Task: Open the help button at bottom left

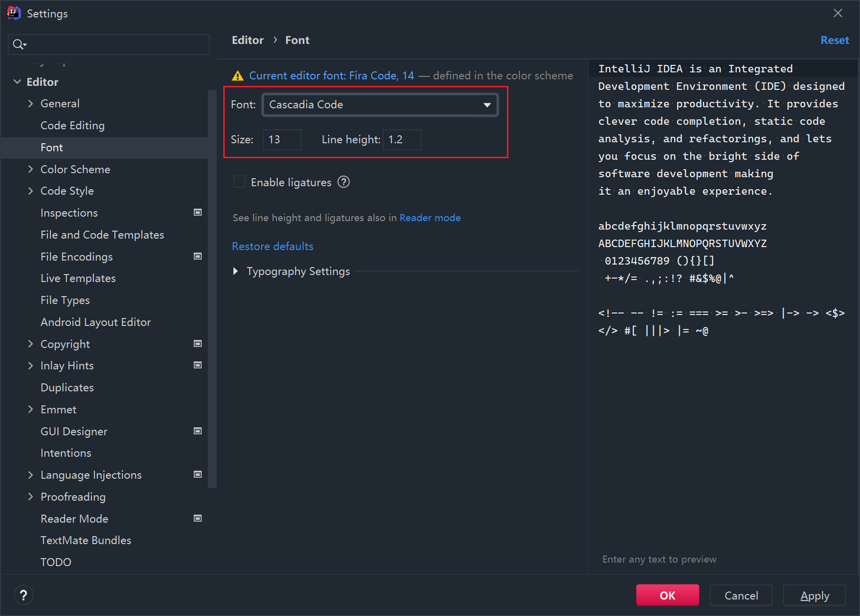Action: [x=23, y=595]
